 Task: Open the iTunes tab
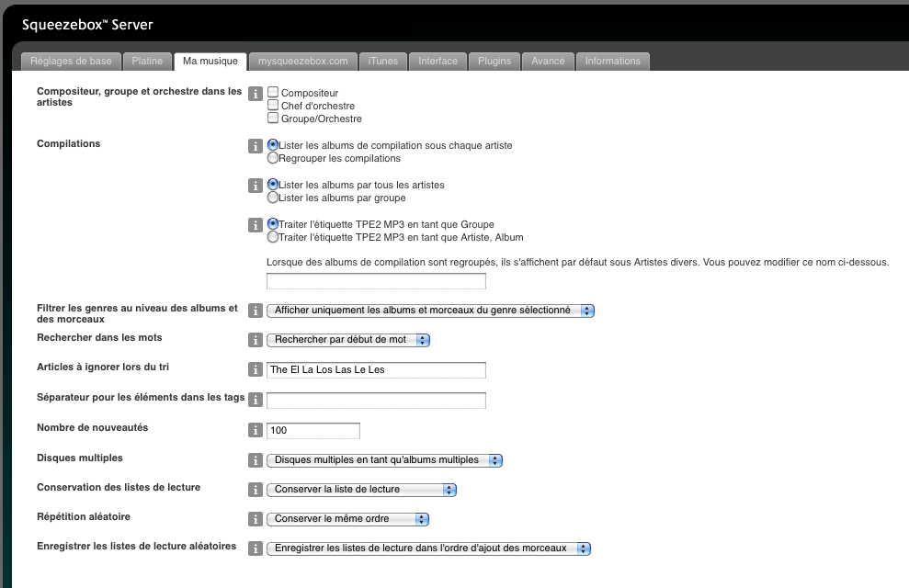tap(383, 62)
